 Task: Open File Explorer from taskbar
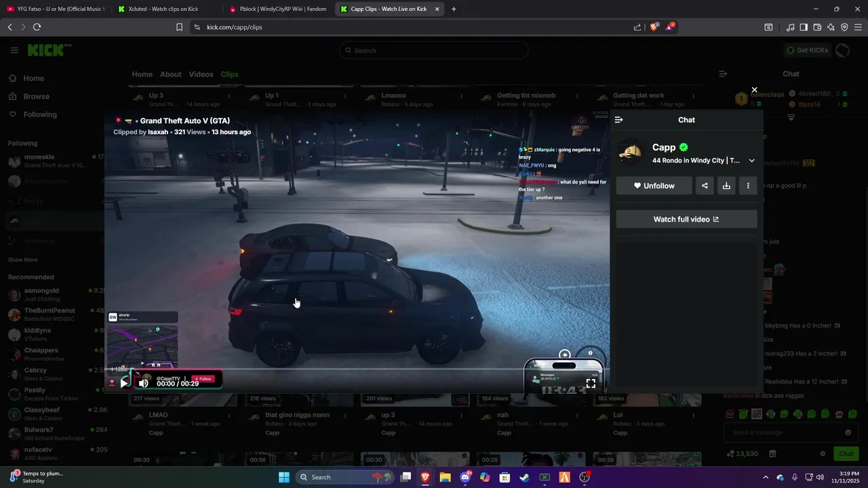pos(445,477)
